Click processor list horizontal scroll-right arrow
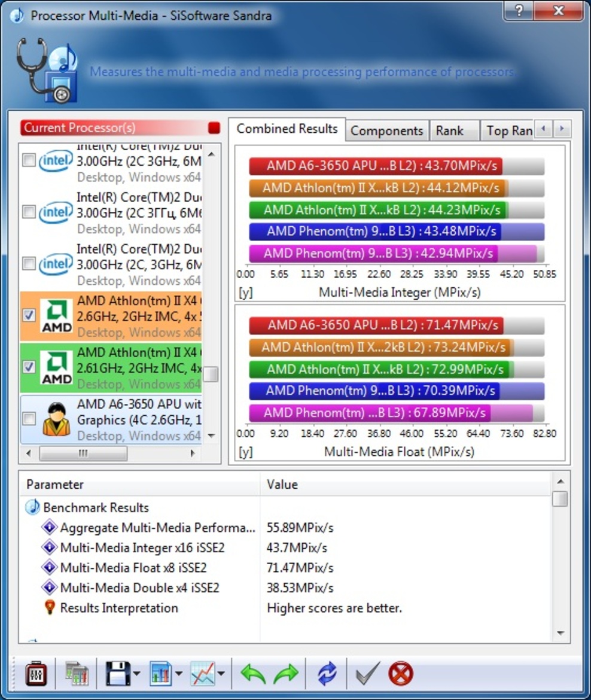This screenshot has width=591, height=700. click(x=193, y=454)
